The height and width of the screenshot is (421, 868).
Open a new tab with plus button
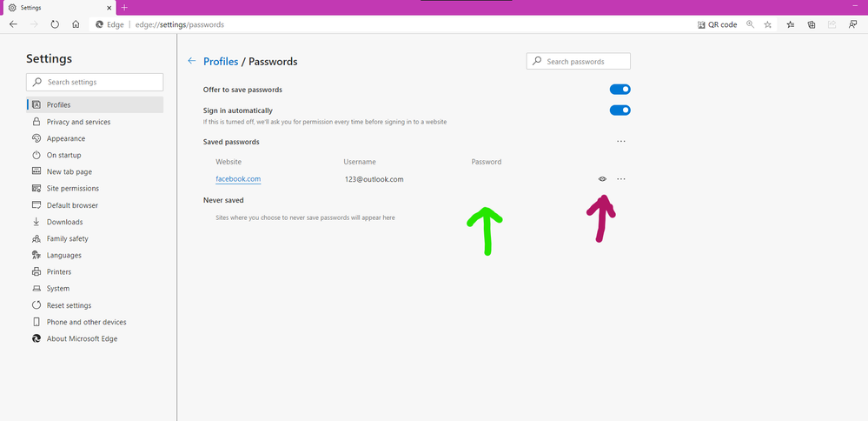[124, 7]
